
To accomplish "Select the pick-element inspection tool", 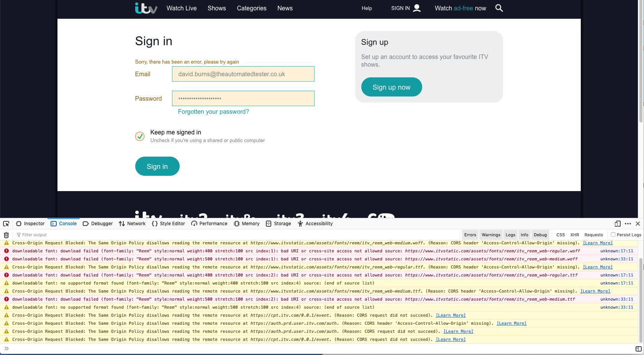I will pyautogui.click(x=6, y=223).
